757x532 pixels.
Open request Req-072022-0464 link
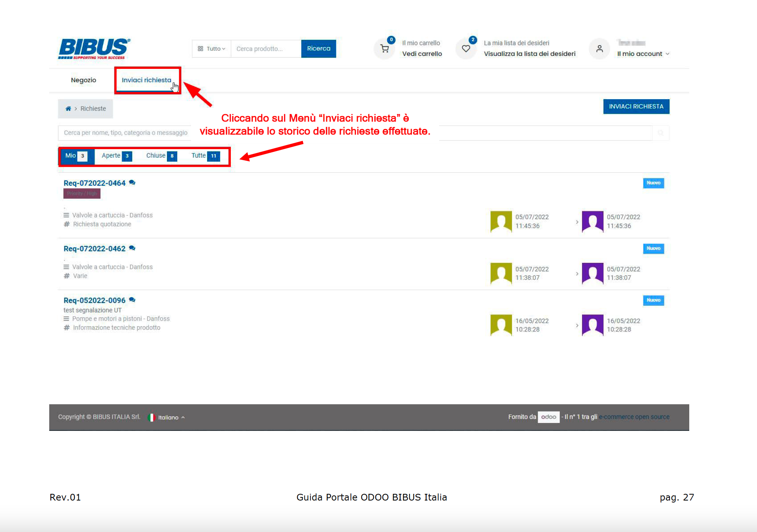(x=95, y=183)
